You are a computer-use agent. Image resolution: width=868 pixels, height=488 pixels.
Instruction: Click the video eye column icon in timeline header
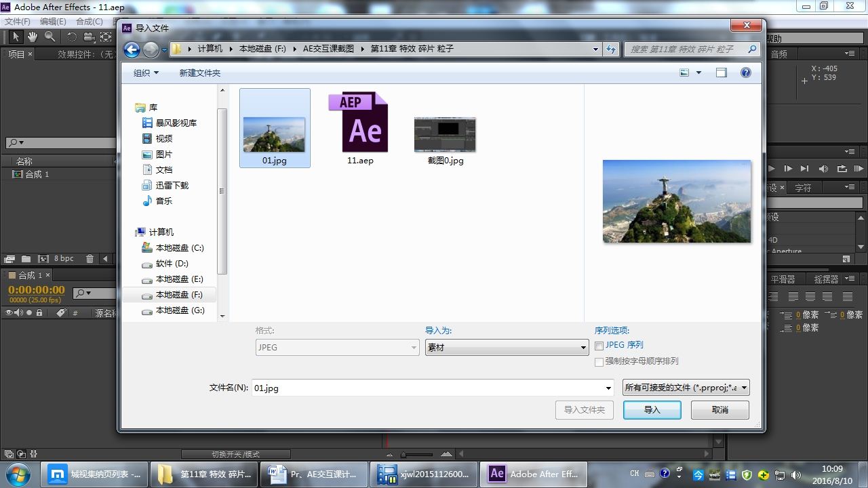tap(9, 313)
